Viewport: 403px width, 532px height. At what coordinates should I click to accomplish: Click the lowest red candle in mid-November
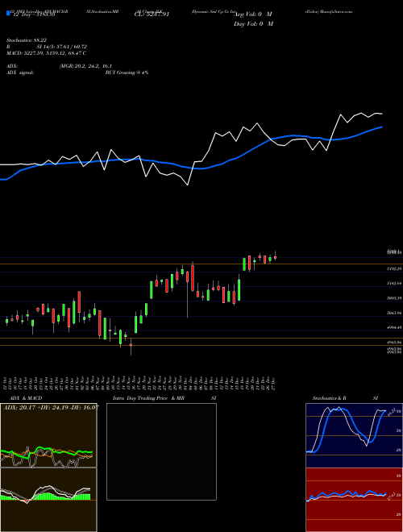(x=131, y=347)
